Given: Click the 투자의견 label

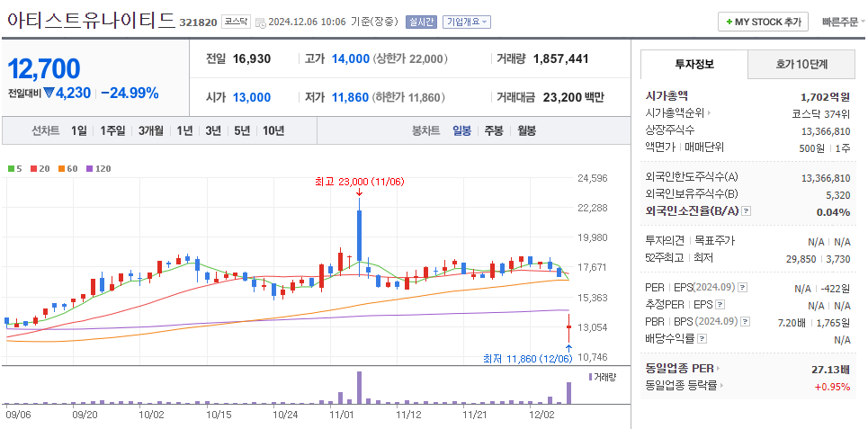Looking at the screenshot, I should pos(665,241).
